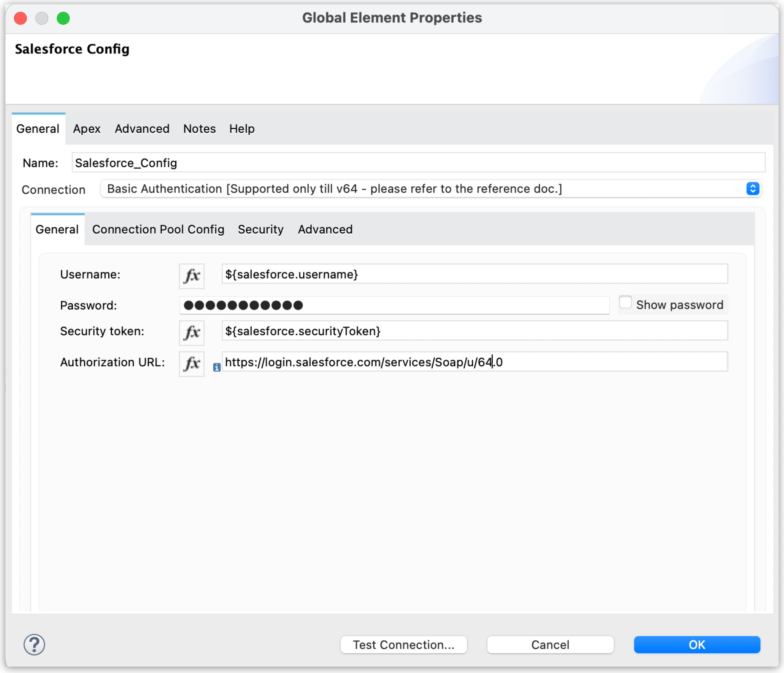
Task: Close the dialog with the red button
Action: (20, 18)
